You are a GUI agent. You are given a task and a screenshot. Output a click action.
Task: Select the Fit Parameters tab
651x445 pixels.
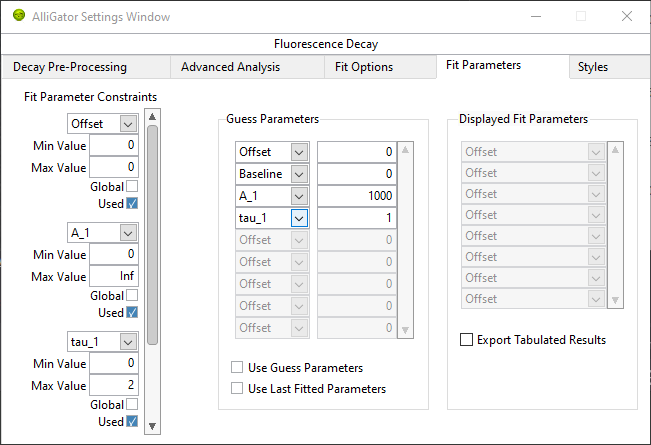tap(503, 66)
